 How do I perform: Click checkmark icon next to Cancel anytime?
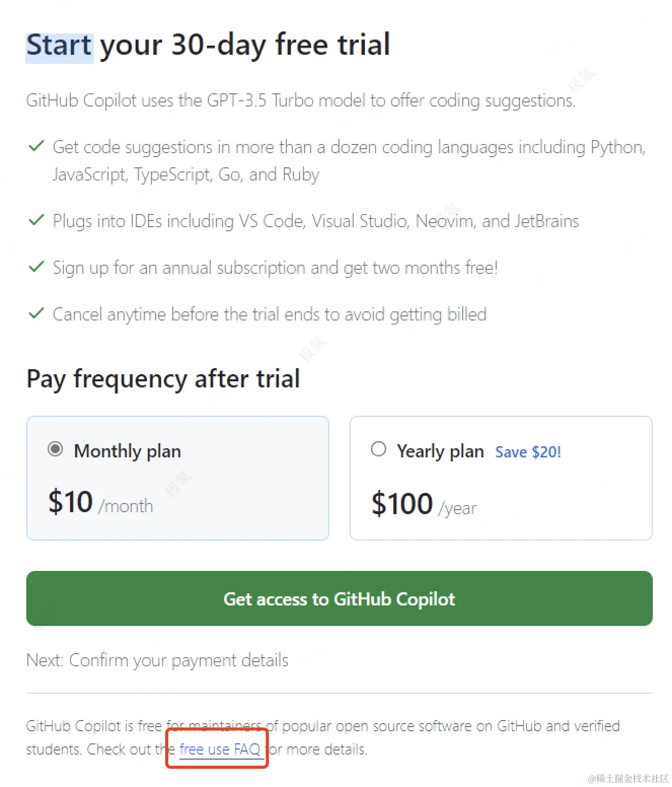[36, 314]
